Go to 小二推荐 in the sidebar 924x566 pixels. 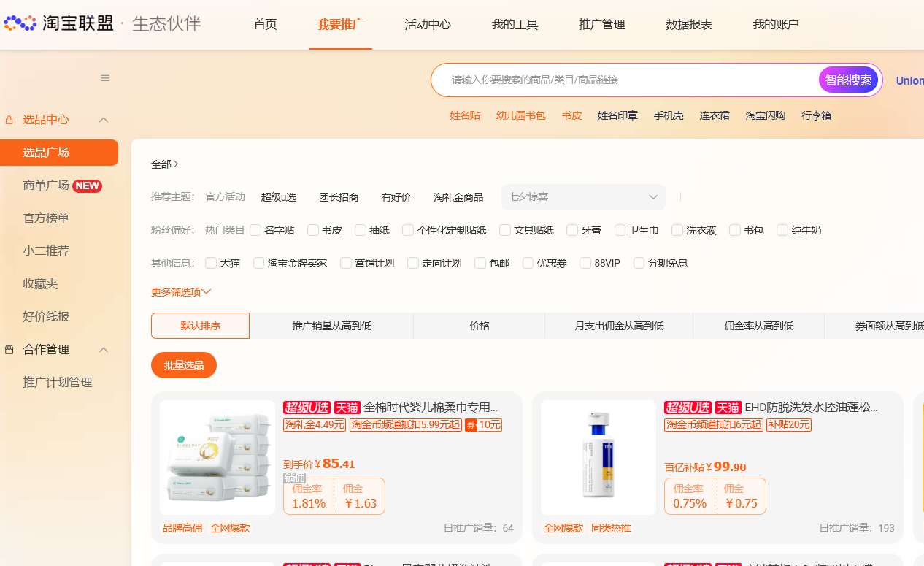coord(46,251)
